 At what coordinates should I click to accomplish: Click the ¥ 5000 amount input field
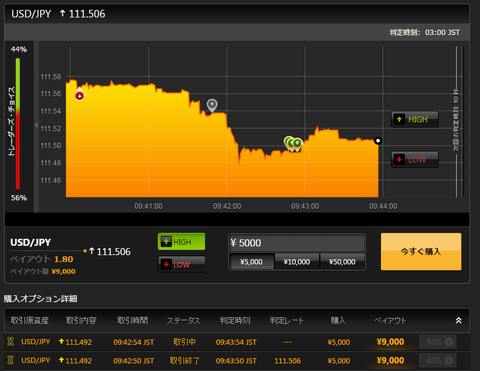click(297, 243)
